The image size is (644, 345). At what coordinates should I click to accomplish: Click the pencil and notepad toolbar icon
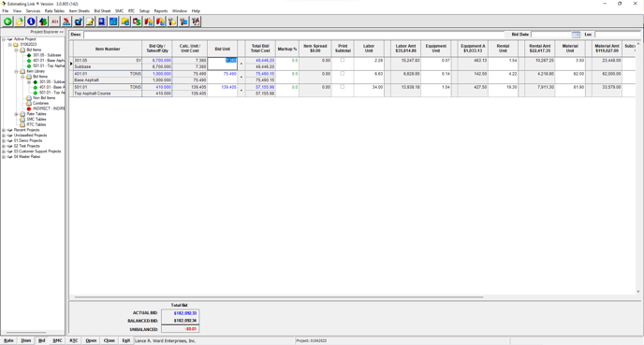[90, 22]
